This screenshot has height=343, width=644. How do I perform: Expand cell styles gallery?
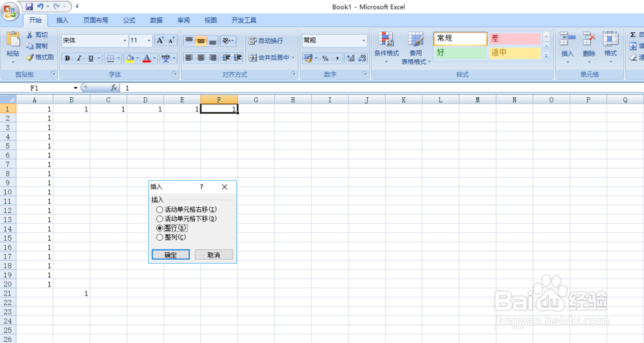(546, 56)
